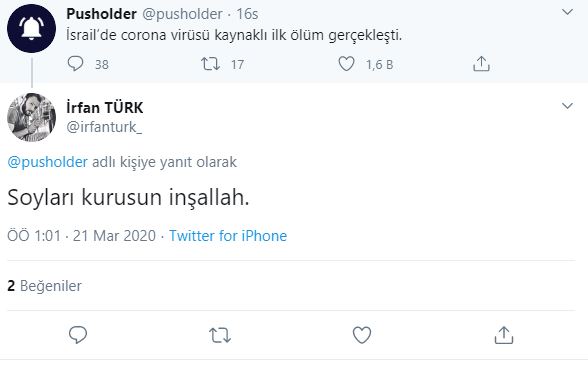The width and height of the screenshot is (588, 378).
Task: Click the @irfanturk_ handle
Action: (x=104, y=127)
